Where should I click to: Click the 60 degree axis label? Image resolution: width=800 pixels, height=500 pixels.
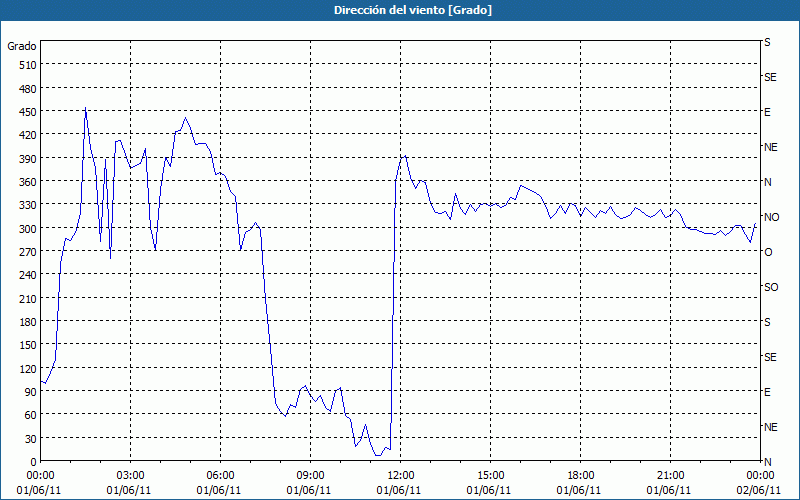(31, 415)
